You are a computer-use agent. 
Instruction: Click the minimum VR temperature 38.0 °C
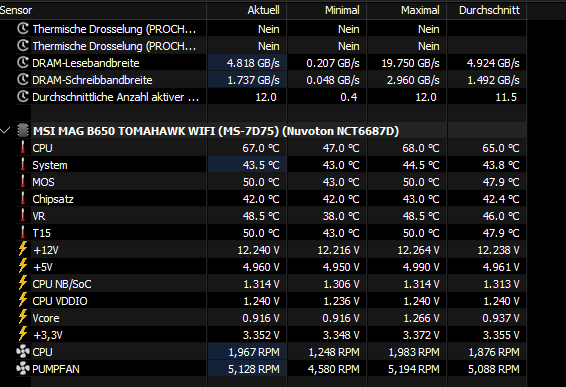pos(341,216)
